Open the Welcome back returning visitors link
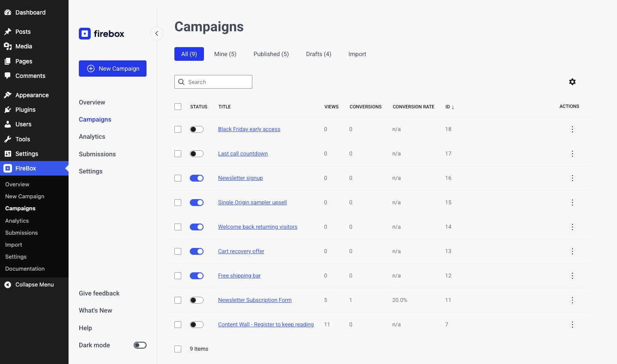The height and width of the screenshot is (364, 617). pyautogui.click(x=258, y=227)
